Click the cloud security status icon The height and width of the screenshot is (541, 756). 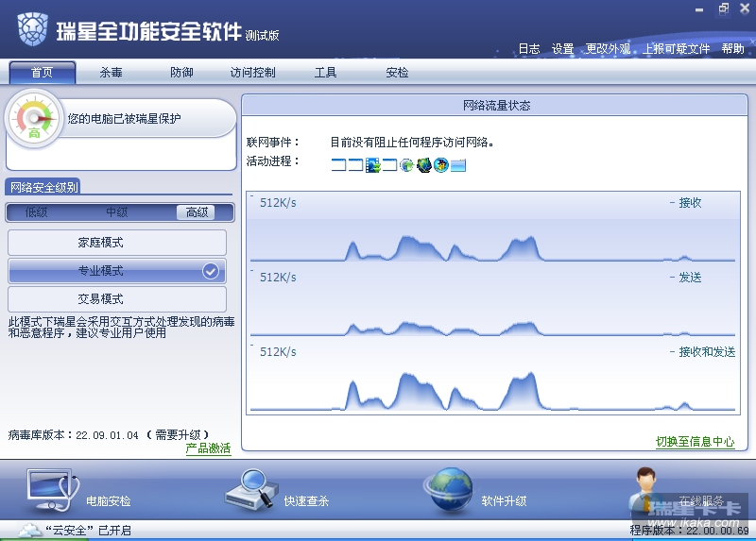click(30, 530)
